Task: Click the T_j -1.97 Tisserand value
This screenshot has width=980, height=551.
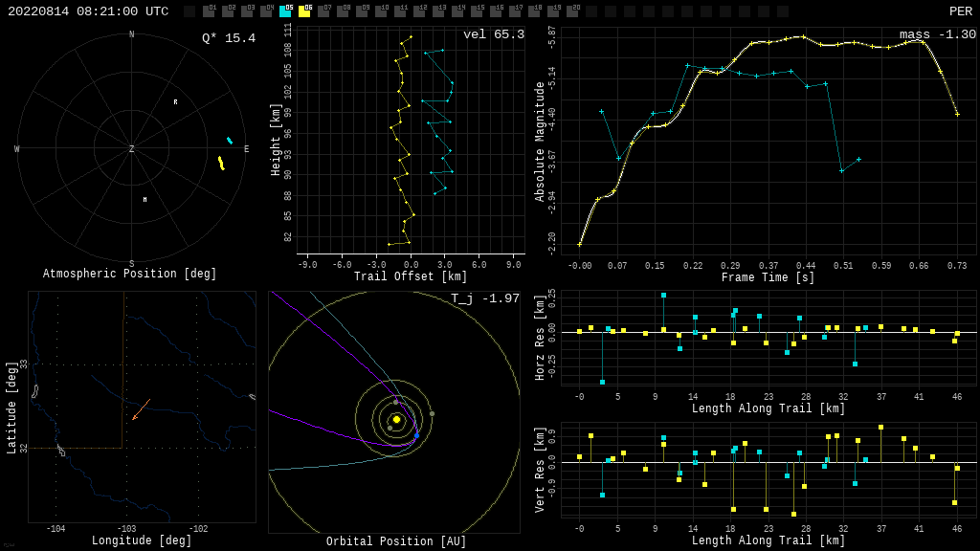Action: click(485, 298)
